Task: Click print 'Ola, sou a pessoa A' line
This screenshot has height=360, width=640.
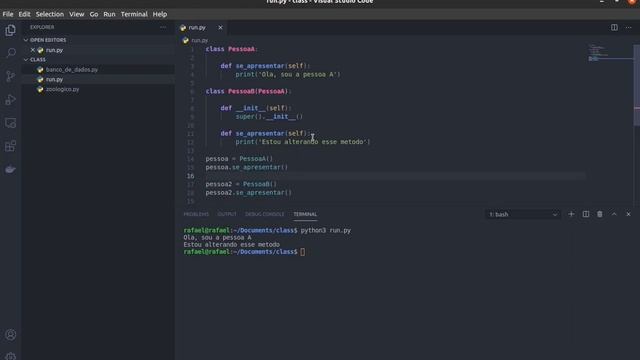Action: pyautogui.click(x=288, y=74)
